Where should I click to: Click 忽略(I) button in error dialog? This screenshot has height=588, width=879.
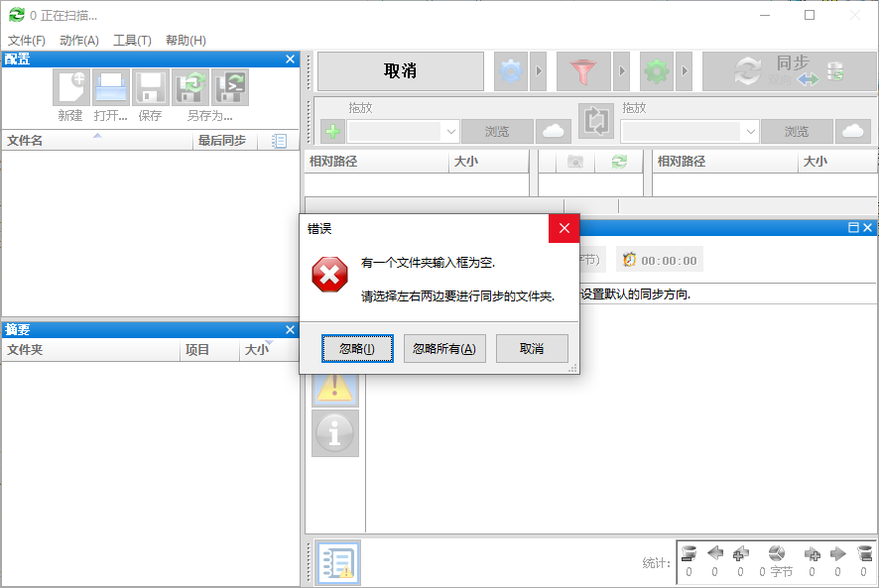pyautogui.click(x=357, y=349)
